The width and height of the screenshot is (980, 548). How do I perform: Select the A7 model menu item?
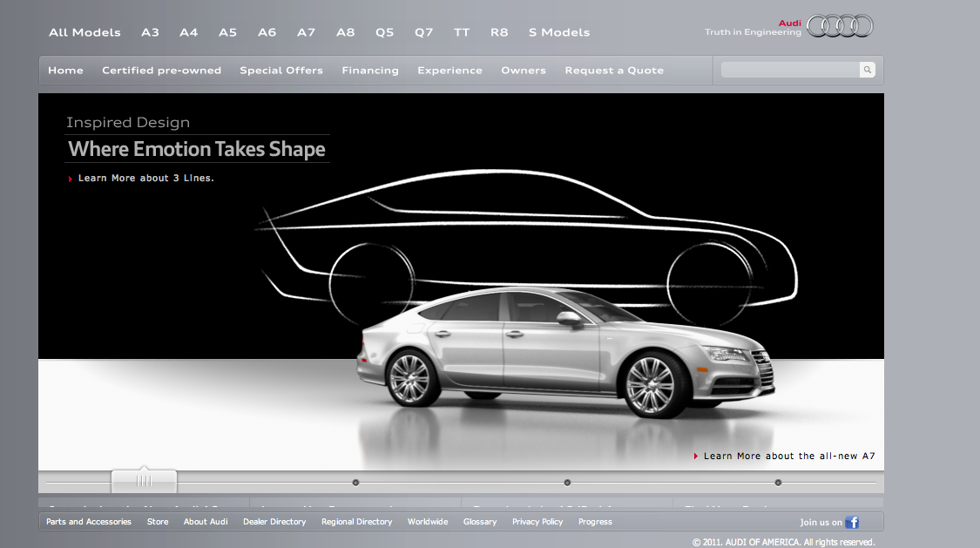coord(306,32)
